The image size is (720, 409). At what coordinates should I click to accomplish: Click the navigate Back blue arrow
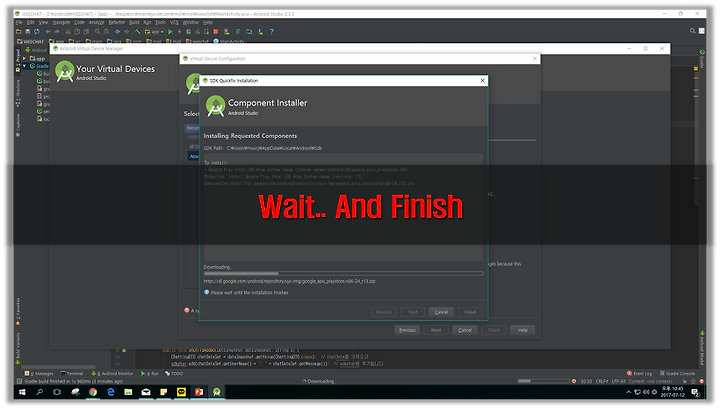pyautogui.click(x=118, y=32)
